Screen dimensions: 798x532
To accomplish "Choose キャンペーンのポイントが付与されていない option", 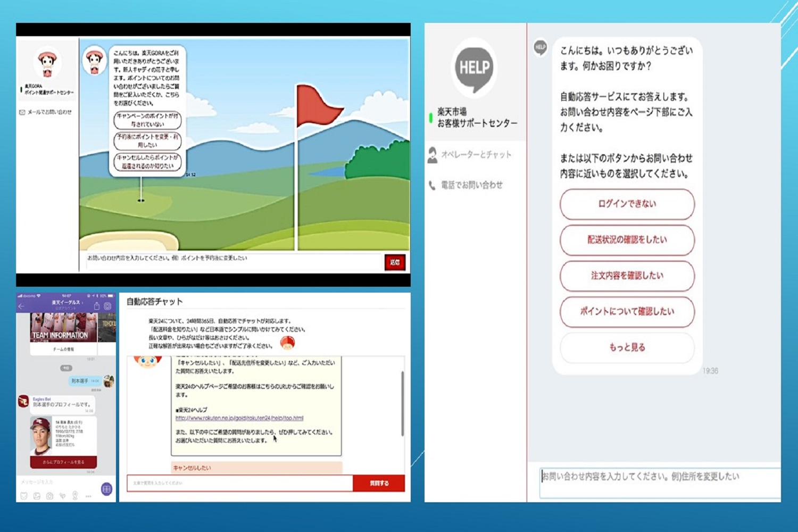I will click(x=147, y=120).
